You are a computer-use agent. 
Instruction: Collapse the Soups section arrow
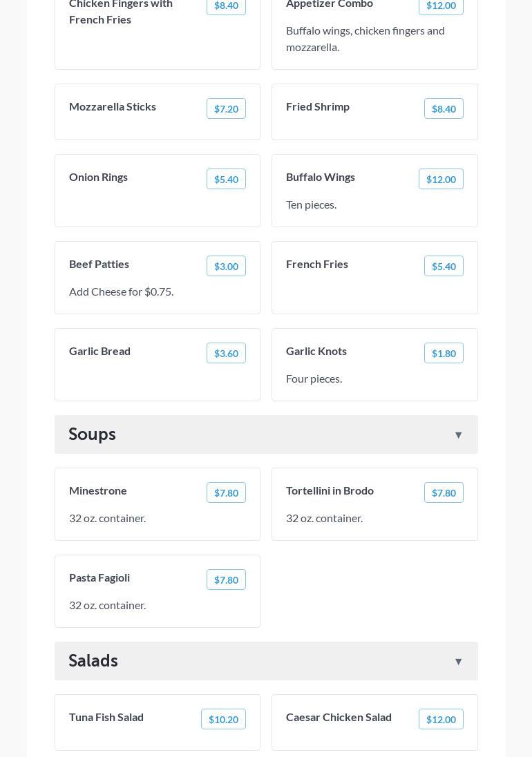(458, 435)
